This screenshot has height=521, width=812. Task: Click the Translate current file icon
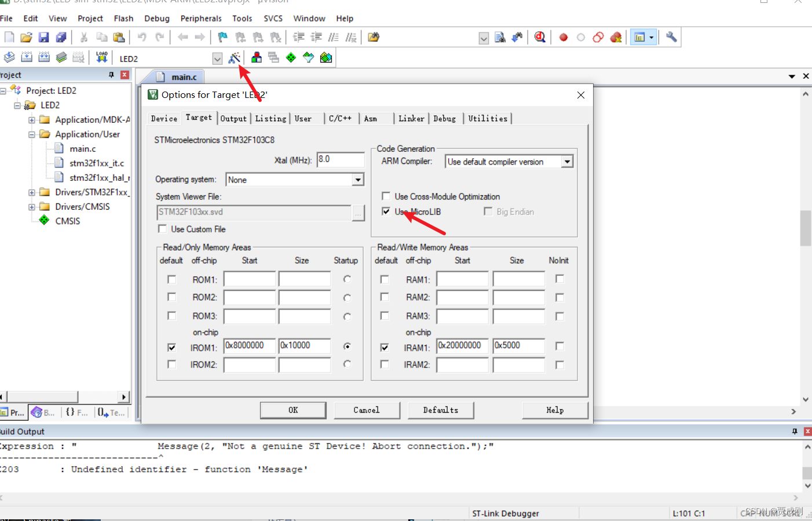tap(9, 57)
